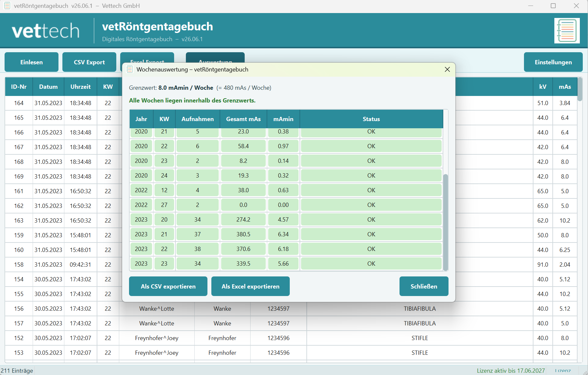Open the Einstellungen settings
The height and width of the screenshot is (375, 588).
553,62
